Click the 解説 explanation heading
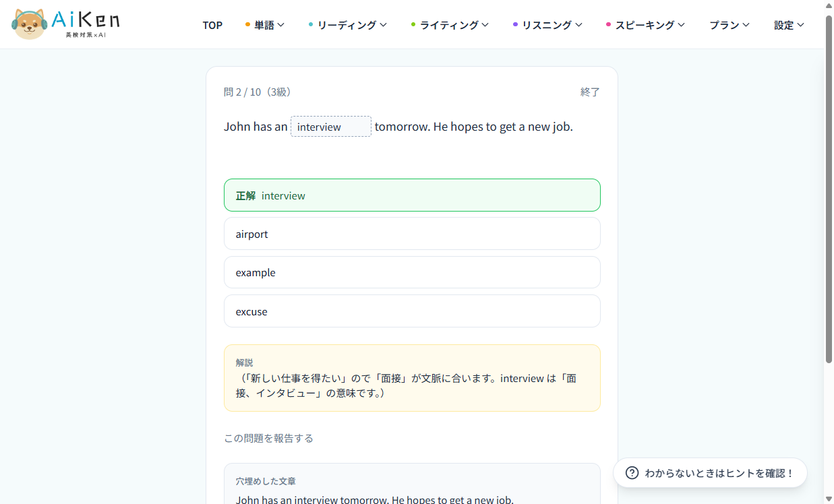The width and height of the screenshot is (834, 504). tap(244, 363)
